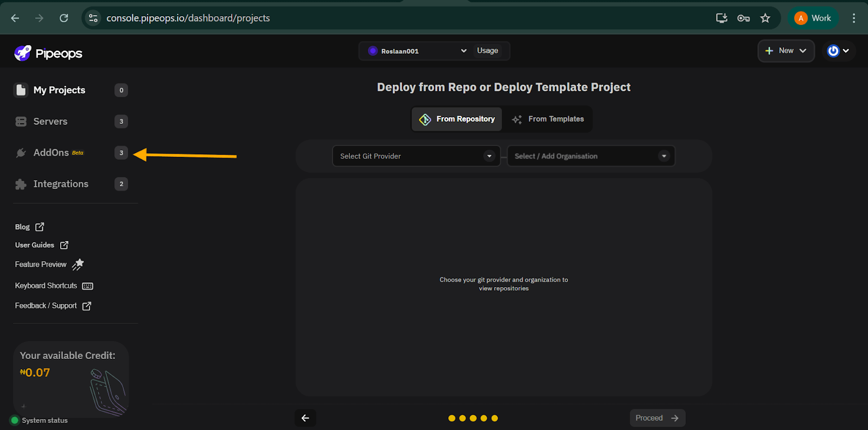Click the browser address bar URL
This screenshot has height=430, width=868.
188,18
